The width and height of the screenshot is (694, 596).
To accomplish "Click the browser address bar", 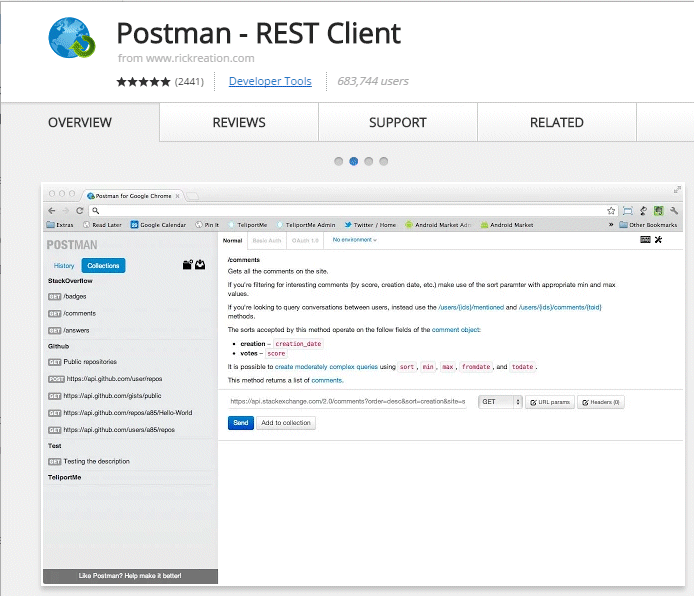I will point(353,211).
